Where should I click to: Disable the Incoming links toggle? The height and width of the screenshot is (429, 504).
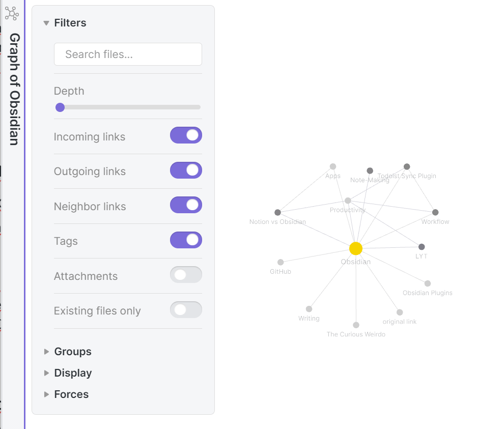[x=186, y=135]
